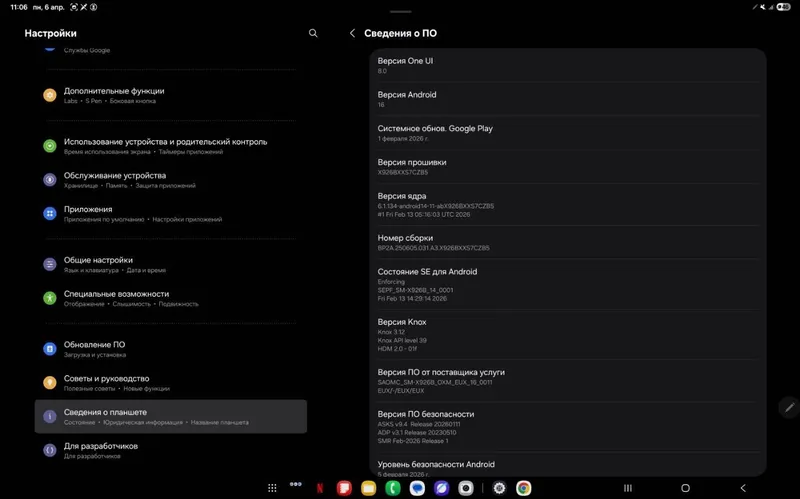Tap Версия ПО от поставщика услуги
800x499 pixels.
[568, 381]
